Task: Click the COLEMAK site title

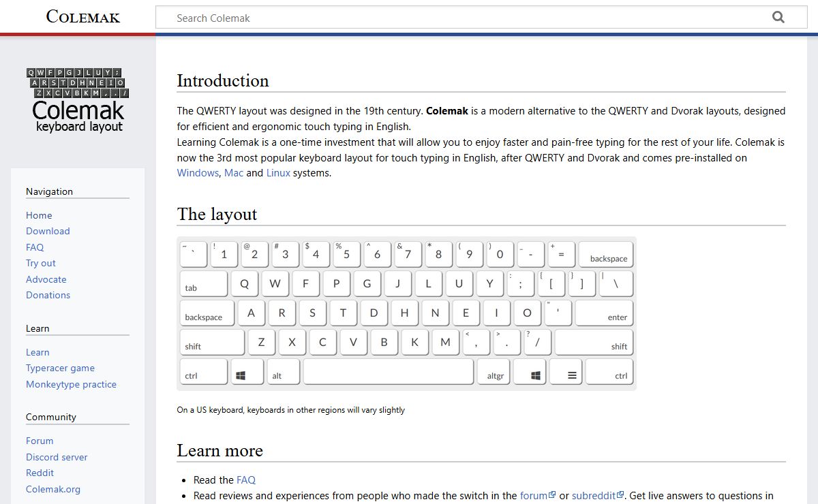Action: pos(82,16)
